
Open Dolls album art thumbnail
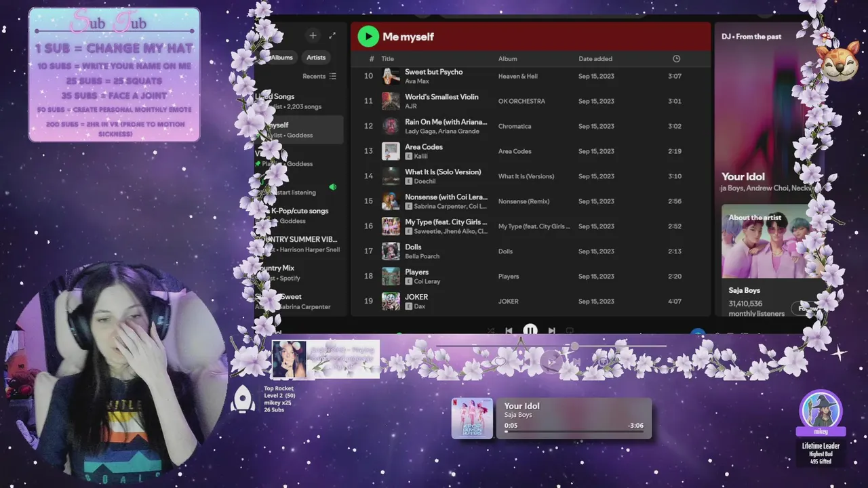391,251
